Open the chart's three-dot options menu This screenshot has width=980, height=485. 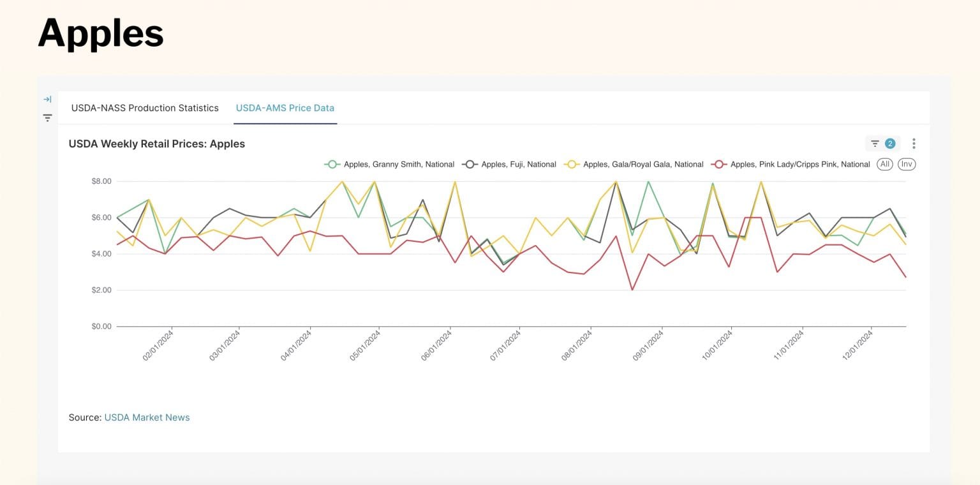click(914, 144)
